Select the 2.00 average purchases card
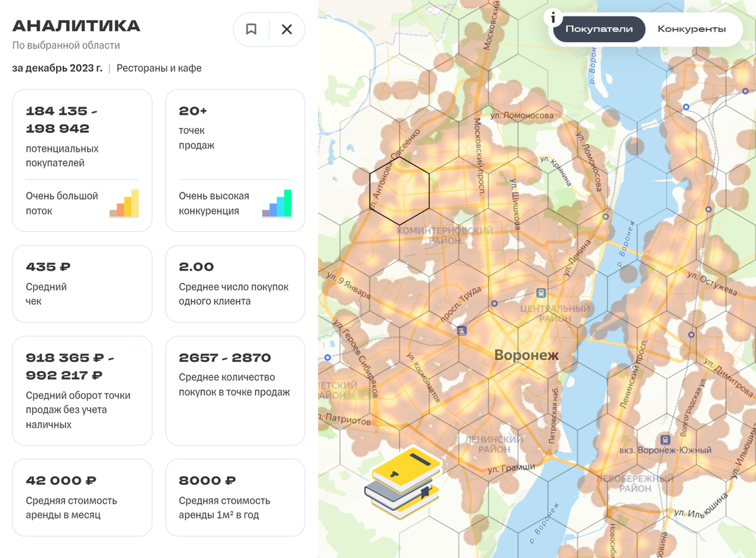The height and width of the screenshot is (558, 756). point(235,284)
